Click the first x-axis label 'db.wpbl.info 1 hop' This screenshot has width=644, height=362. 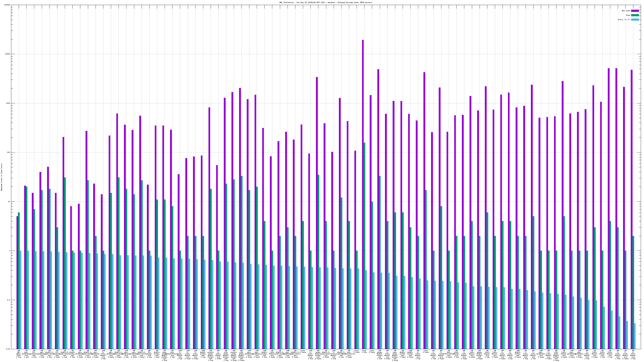pyautogui.click(x=19, y=354)
